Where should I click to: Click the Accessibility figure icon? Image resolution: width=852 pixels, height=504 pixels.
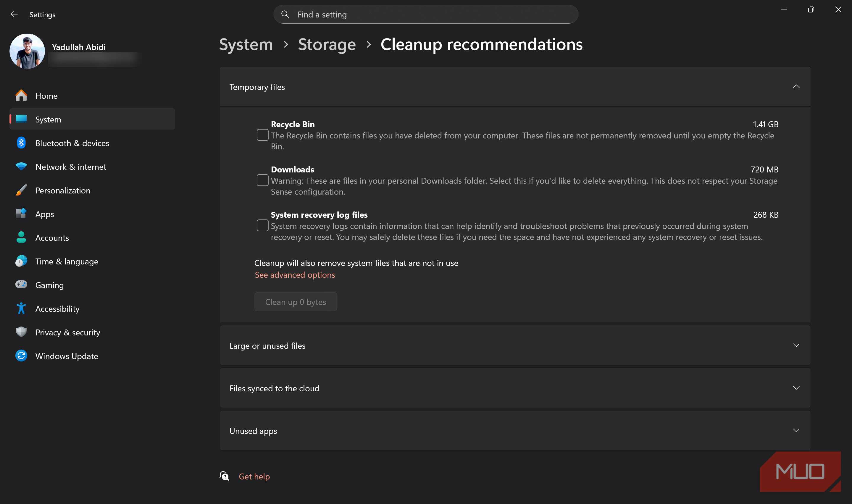point(21,308)
